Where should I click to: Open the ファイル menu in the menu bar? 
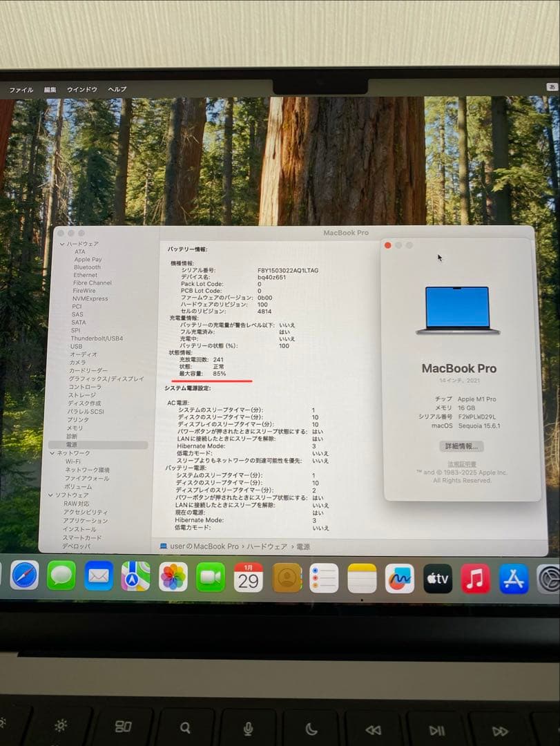23,89
